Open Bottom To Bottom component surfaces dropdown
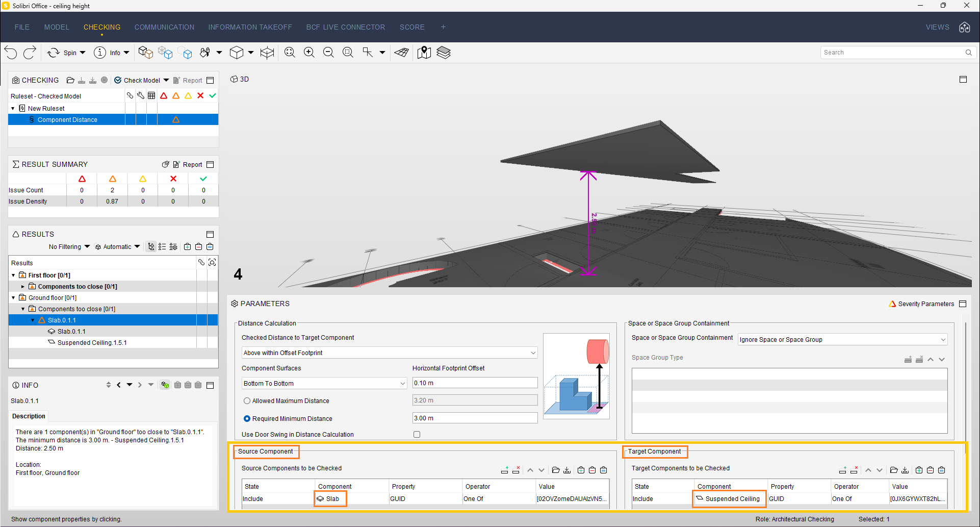The image size is (980, 527). click(324, 383)
